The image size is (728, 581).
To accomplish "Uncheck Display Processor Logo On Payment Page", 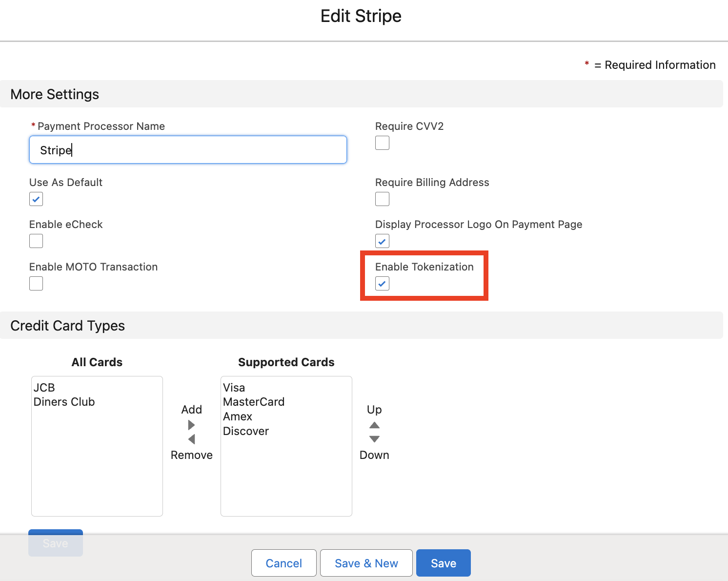I will click(x=382, y=241).
